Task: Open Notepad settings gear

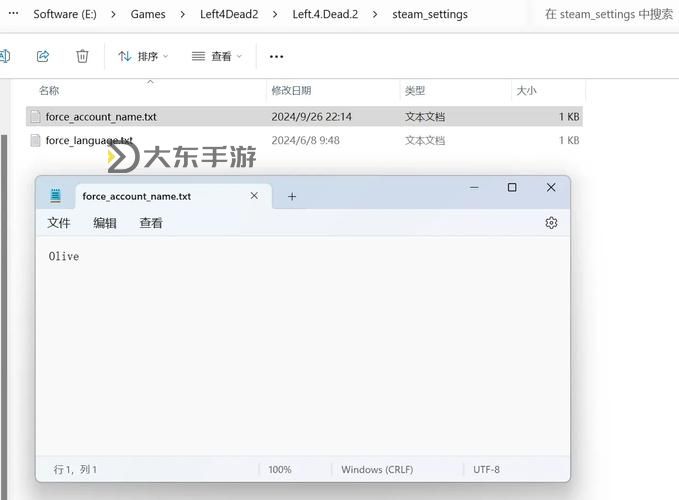Action: (551, 223)
